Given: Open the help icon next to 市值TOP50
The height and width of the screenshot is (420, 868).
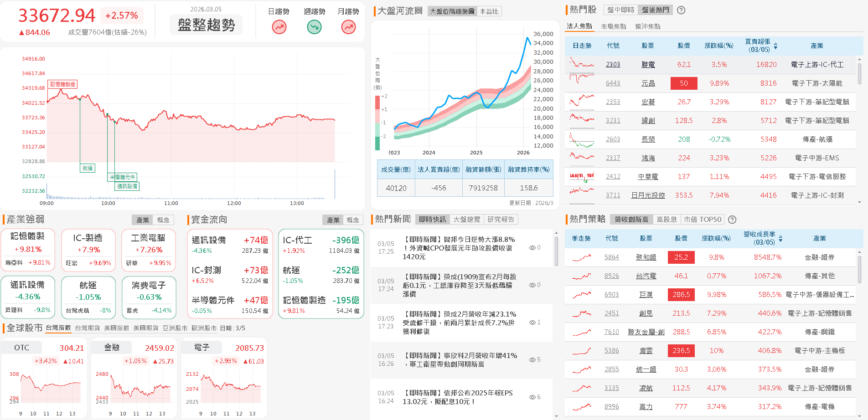Looking at the screenshot, I should click(732, 219).
